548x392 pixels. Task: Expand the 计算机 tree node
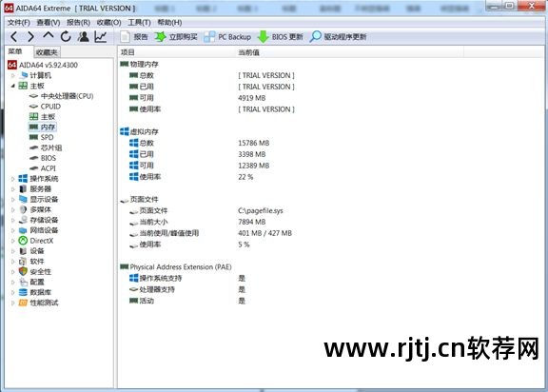[x=13, y=75]
